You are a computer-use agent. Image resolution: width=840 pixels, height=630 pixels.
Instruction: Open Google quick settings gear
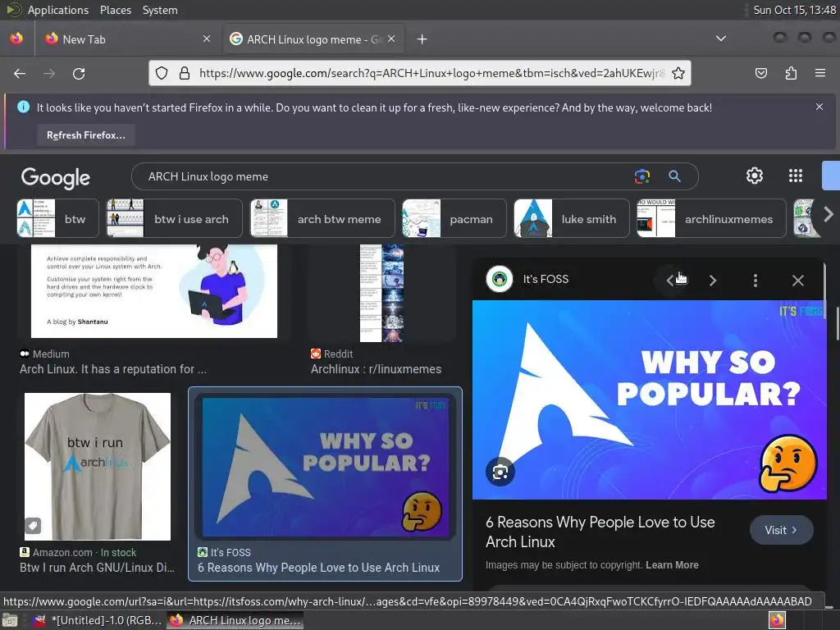[755, 176]
